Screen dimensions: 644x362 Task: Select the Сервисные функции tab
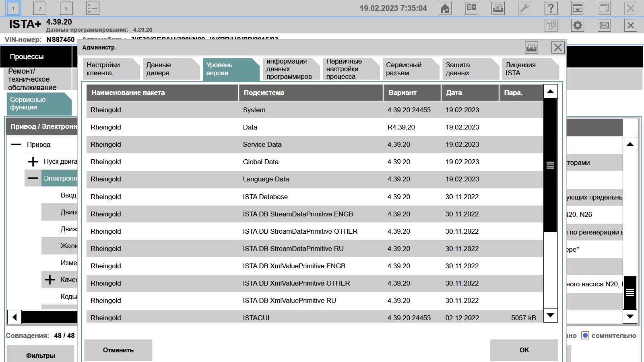click(x=39, y=103)
